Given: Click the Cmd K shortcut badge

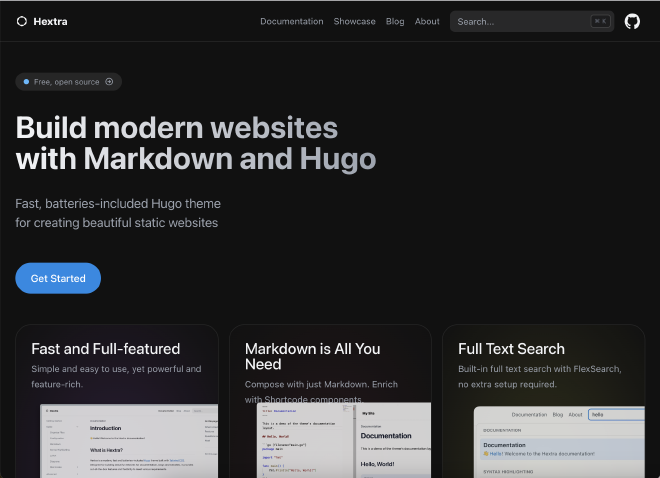Looking at the screenshot, I should point(600,21).
